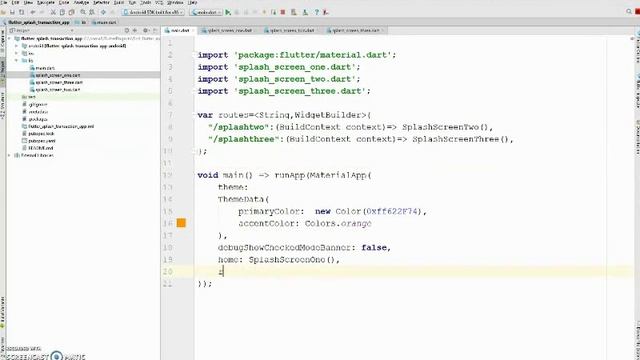Select splash_screen_two.dart in the project tree
The image size is (640, 360).
(x=58, y=89)
